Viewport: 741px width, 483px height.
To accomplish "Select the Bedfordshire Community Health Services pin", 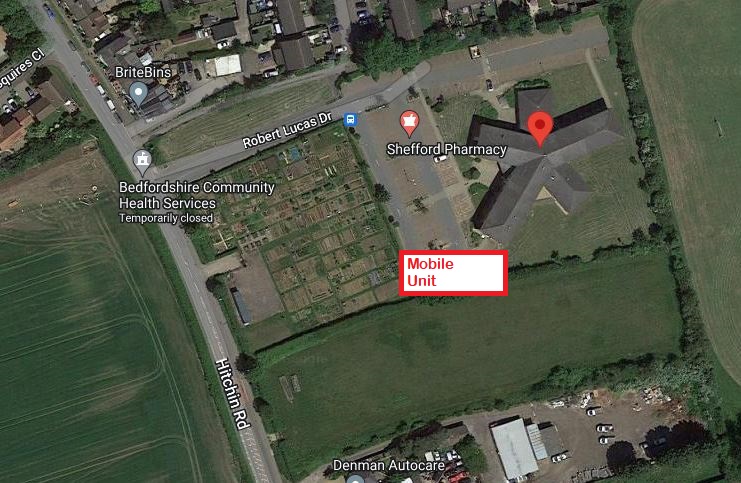I will pyautogui.click(x=142, y=163).
